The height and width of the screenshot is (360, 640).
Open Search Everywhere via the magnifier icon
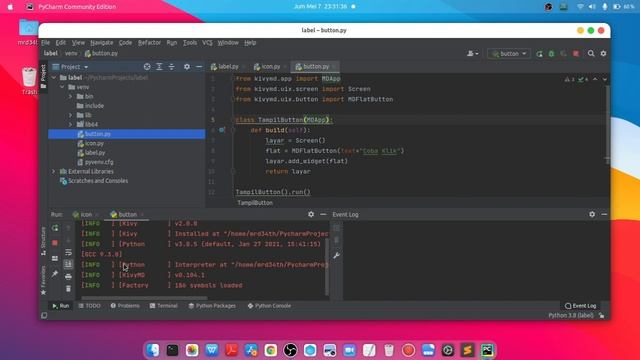tap(591, 53)
